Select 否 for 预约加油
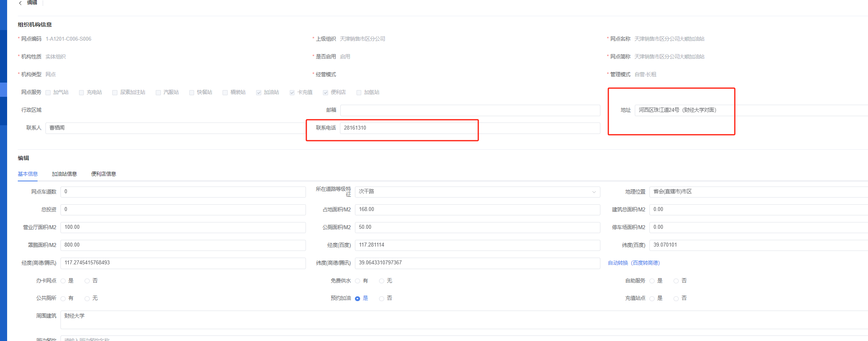Screen dimensions: 868x341 pyautogui.click(x=381, y=298)
